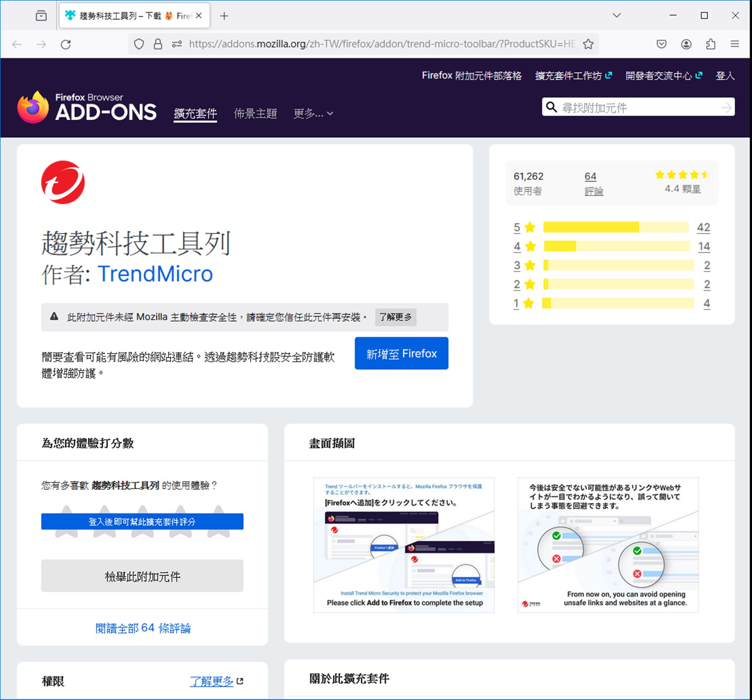Open 擴充套件工作坊 link

[573, 76]
